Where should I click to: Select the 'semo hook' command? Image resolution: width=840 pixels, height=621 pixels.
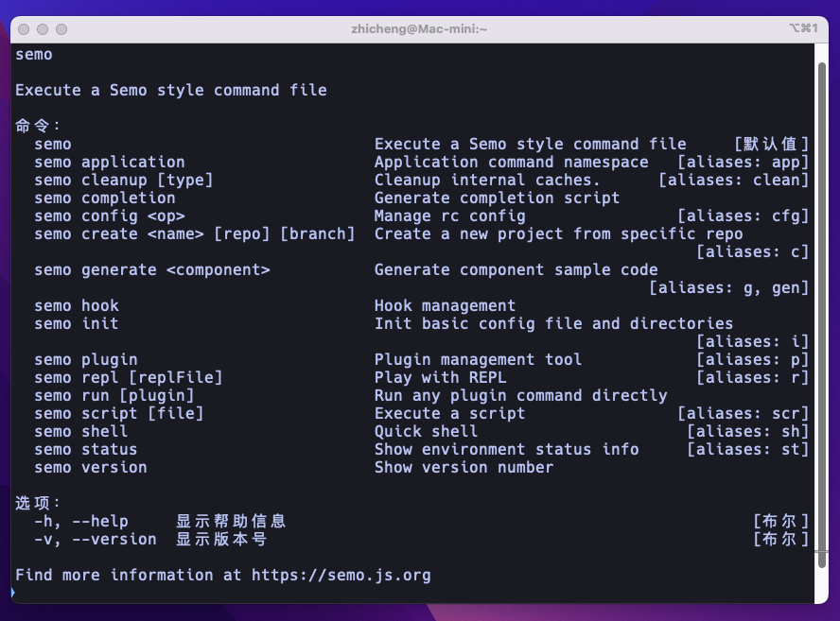coord(77,305)
